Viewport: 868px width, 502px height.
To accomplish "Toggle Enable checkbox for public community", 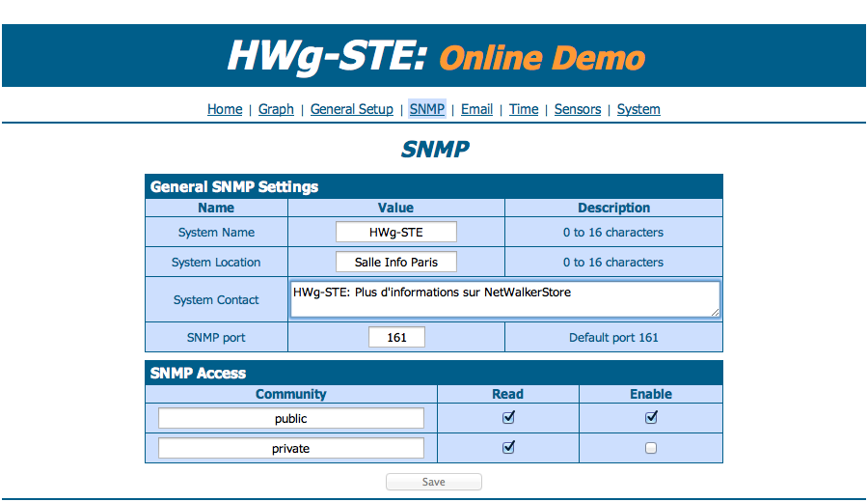I will point(651,418).
